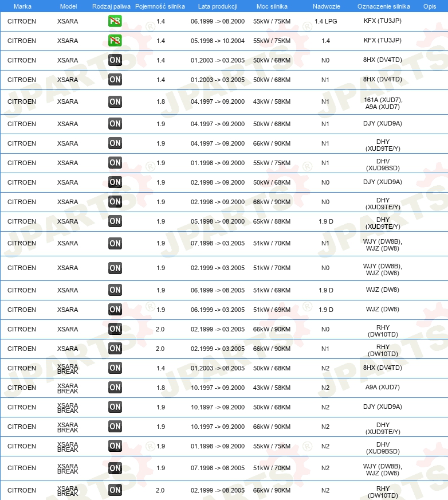Click the '06.1999 -> 08.2005' date cell

[x=218, y=290]
